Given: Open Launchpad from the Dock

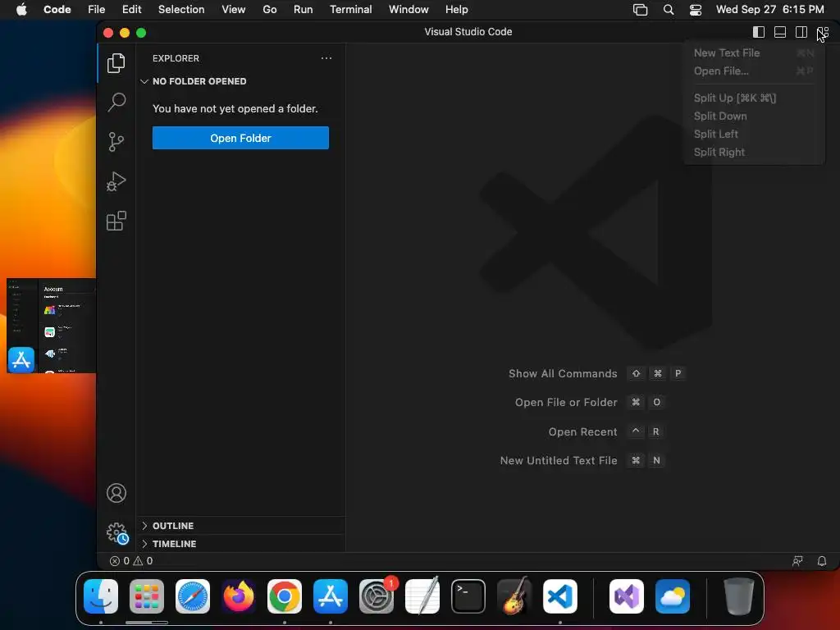Looking at the screenshot, I should pyautogui.click(x=147, y=596).
